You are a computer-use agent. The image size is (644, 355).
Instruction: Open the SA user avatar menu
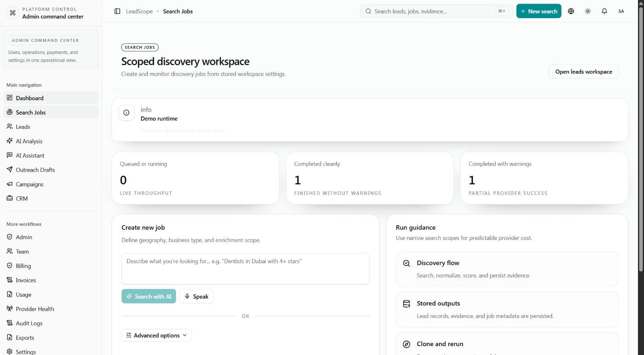(x=621, y=11)
